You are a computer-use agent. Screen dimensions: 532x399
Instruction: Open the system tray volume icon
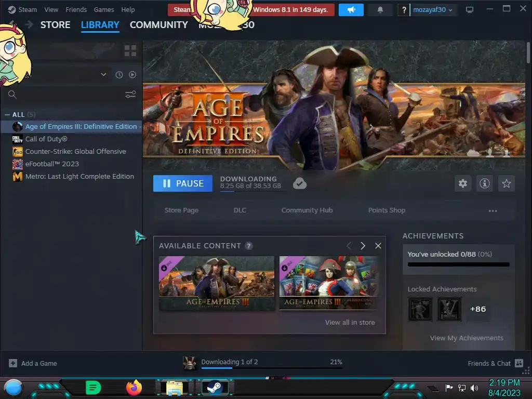tap(474, 388)
